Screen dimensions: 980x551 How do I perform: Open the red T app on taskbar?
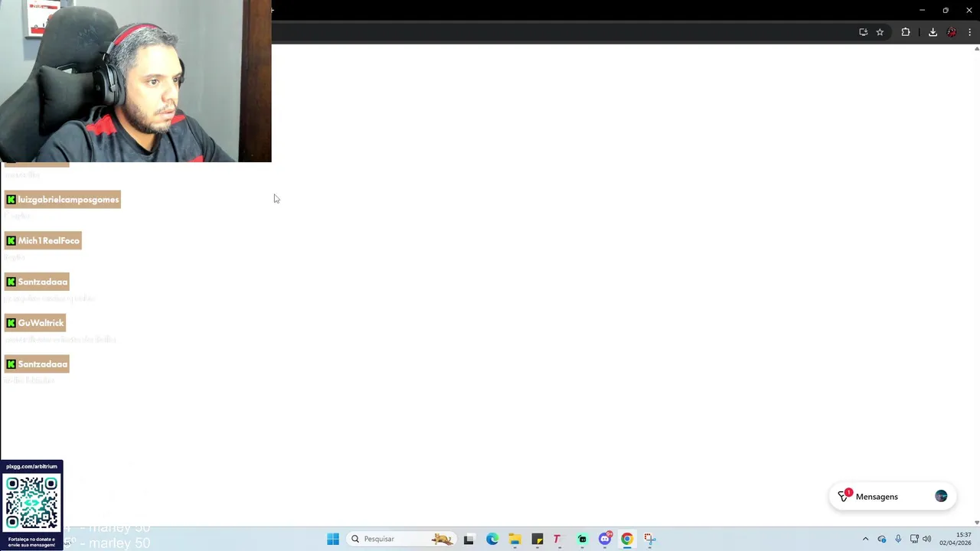coord(557,539)
